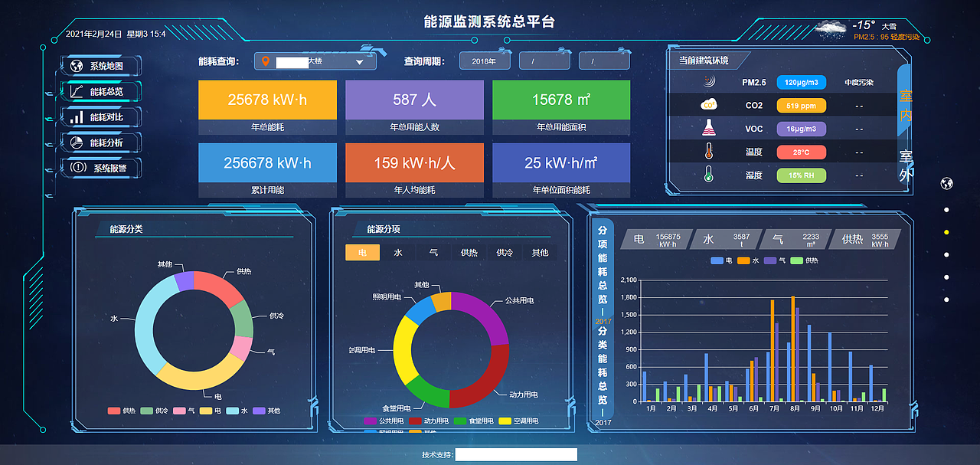Select the 室外 outdoor environment tab
The height and width of the screenshot is (465, 980).
pyautogui.click(x=906, y=165)
